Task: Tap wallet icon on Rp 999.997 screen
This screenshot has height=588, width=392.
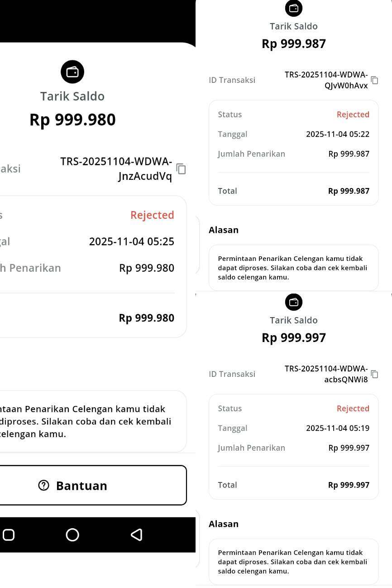Action: pos(293,302)
